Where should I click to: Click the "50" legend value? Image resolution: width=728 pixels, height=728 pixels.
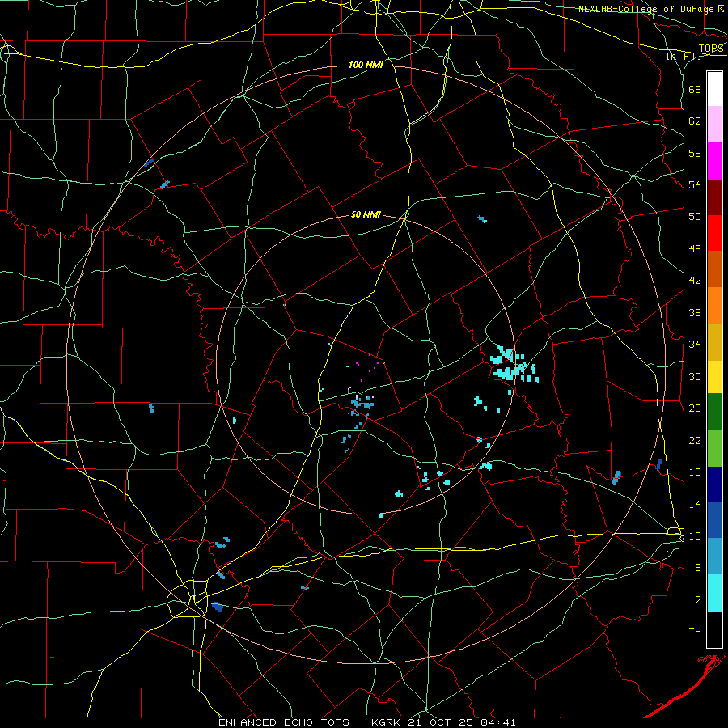coord(695,217)
